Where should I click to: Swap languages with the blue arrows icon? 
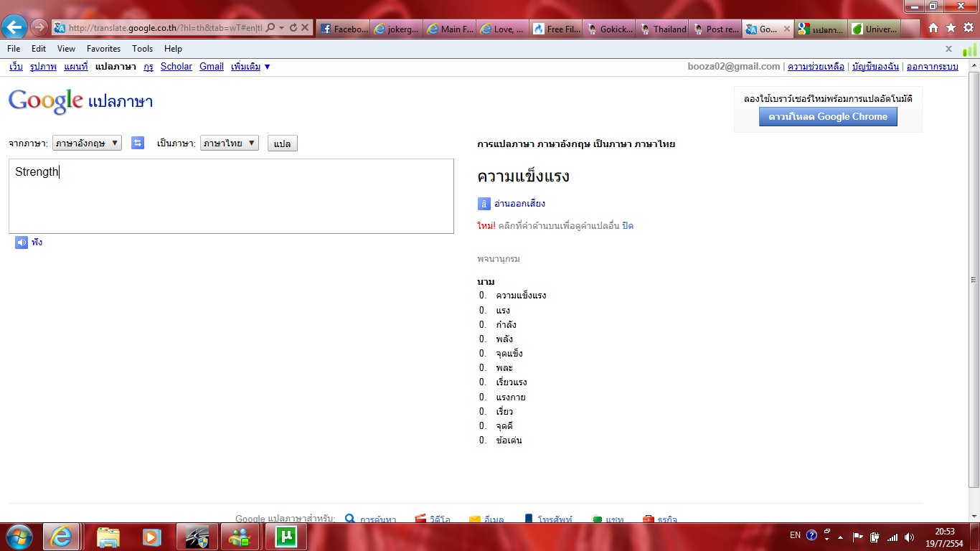pyautogui.click(x=138, y=143)
